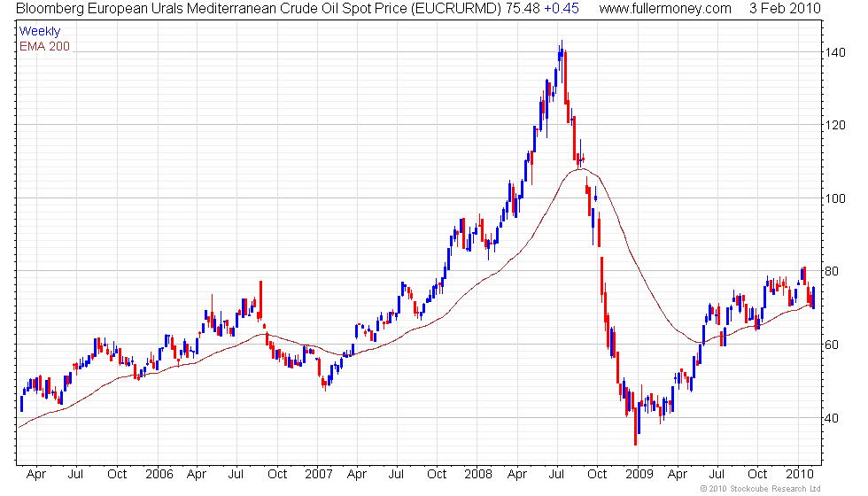The height and width of the screenshot is (496, 868).
Task: Click the chart title 'Bloomberg European Urals Mediterranean Crude Oil Spot Price'
Action: tap(212, 8)
